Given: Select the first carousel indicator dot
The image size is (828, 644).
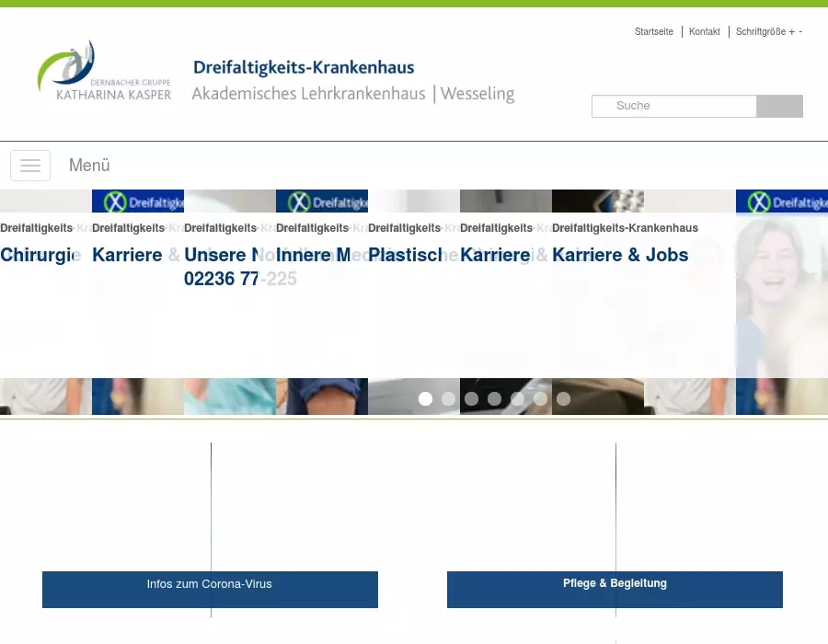Looking at the screenshot, I should click(x=425, y=398).
